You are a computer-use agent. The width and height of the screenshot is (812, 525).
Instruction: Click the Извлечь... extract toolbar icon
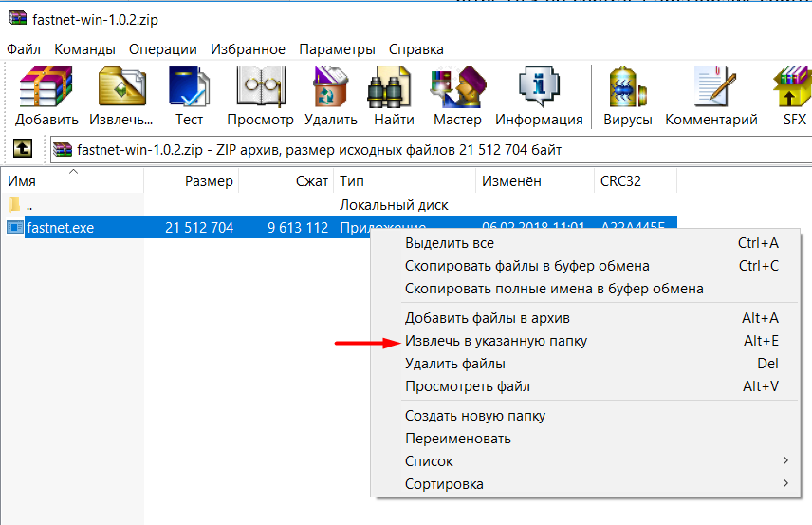pos(122,87)
